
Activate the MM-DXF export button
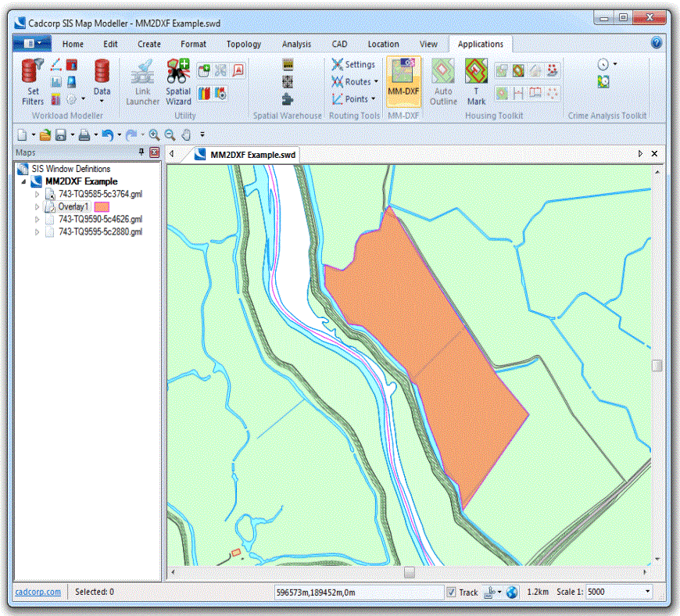403,81
